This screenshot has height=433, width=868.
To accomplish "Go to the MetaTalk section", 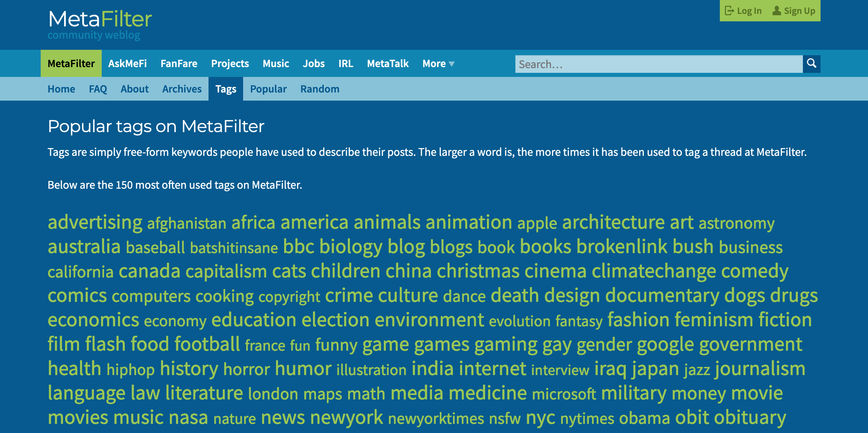I will click(x=388, y=63).
